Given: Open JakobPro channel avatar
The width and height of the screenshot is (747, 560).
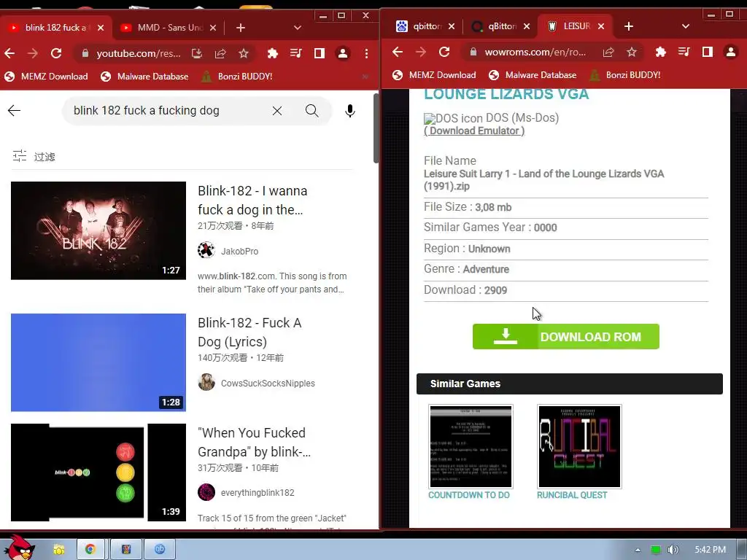Looking at the screenshot, I should [206, 250].
